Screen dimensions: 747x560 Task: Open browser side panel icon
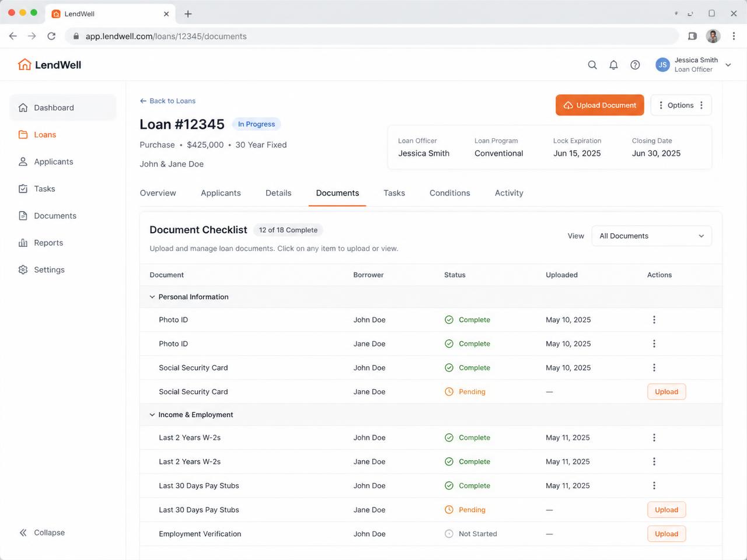click(x=692, y=36)
